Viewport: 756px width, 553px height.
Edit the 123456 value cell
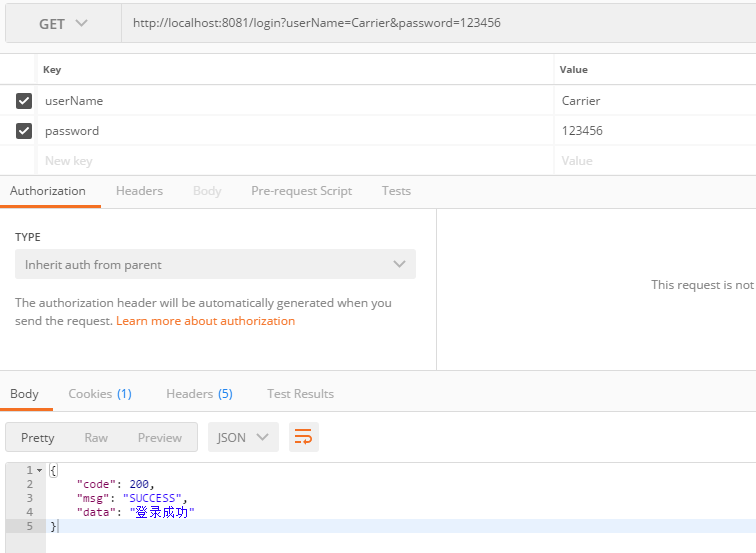(x=655, y=131)
